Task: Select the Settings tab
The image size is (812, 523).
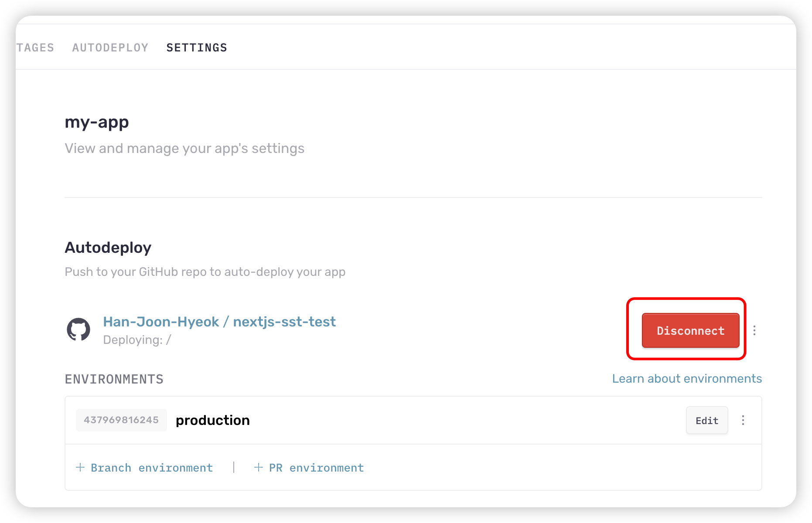Action: pyautogui.click(x=197, y=48)
